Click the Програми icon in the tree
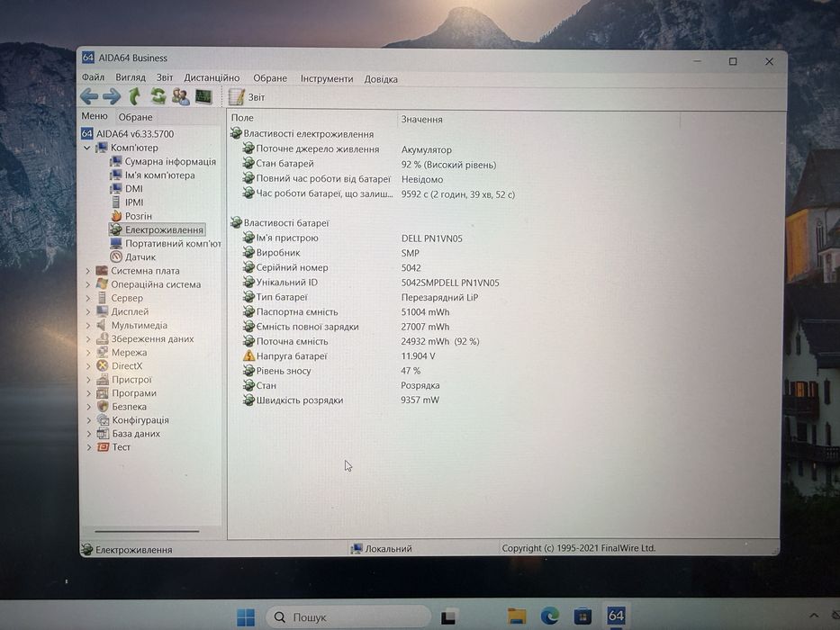The width and height of the screenshot is (840, 630). (103, 392)
